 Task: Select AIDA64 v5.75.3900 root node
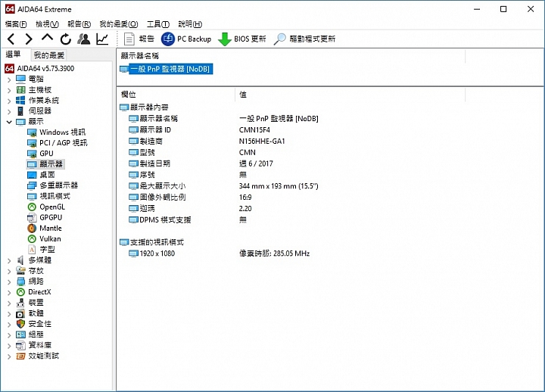click(x=45, y=68)
